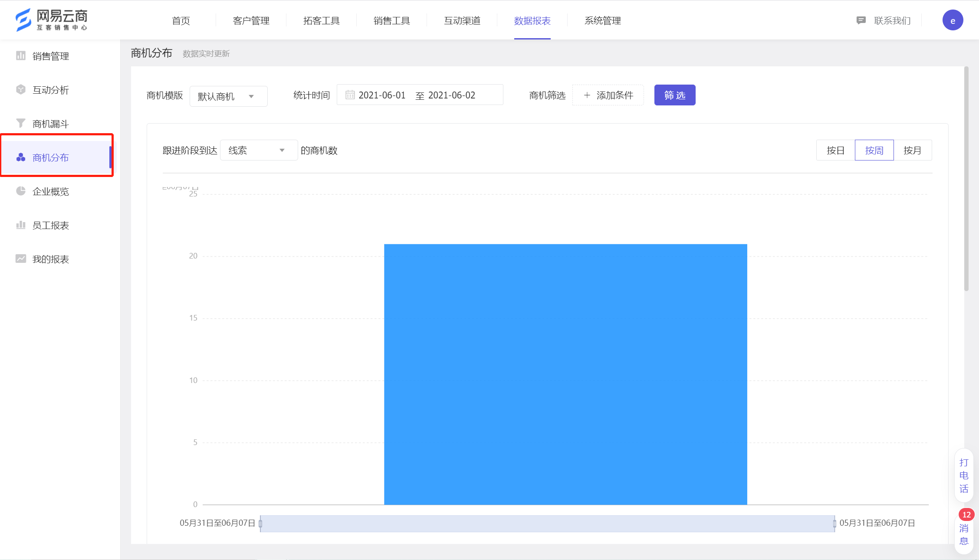
Task: Click the 联系我们 link
Action: point(892,20)
